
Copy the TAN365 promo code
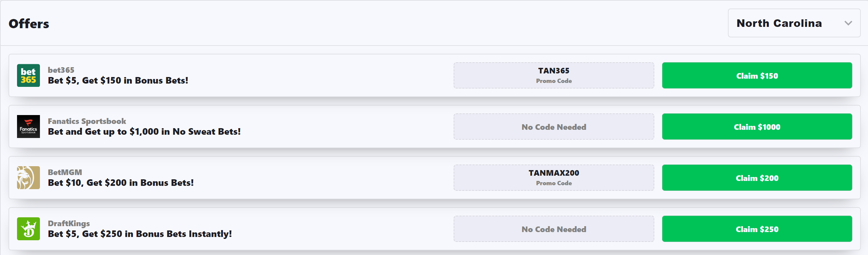pos(553,76)
